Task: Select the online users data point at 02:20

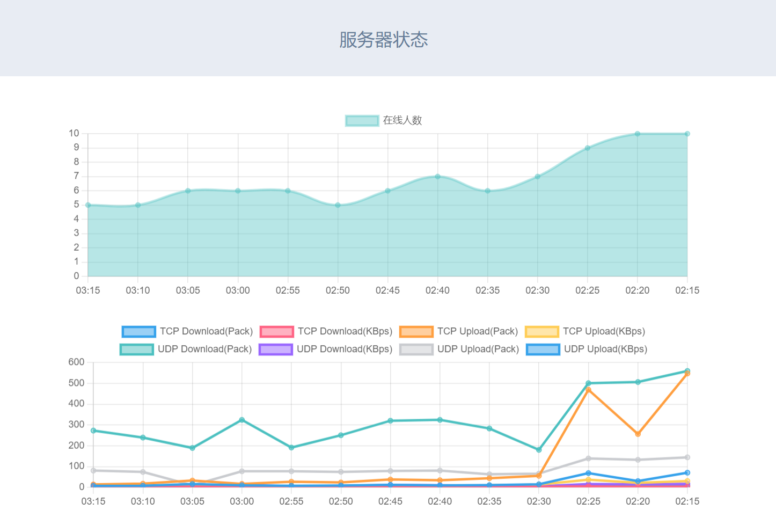Action: tap(638, 134)
